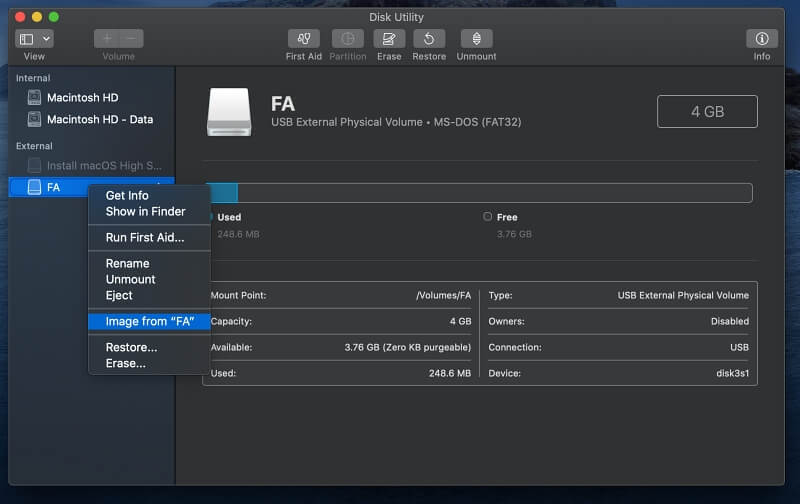Click the MS-DOS (FAT32) subtitle text
The height and width of the screenshot is (504, 800).
point(477,122)
